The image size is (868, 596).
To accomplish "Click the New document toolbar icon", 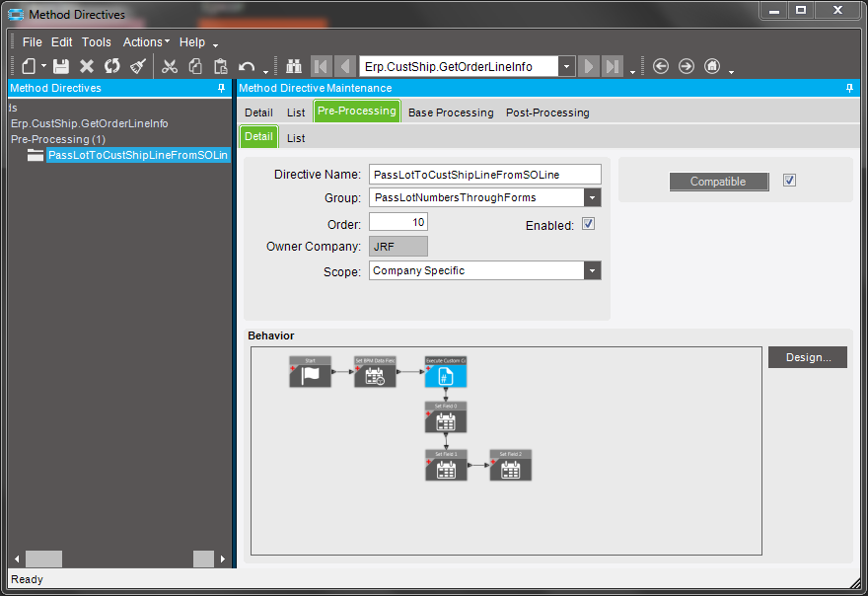I will coord(29,66).
